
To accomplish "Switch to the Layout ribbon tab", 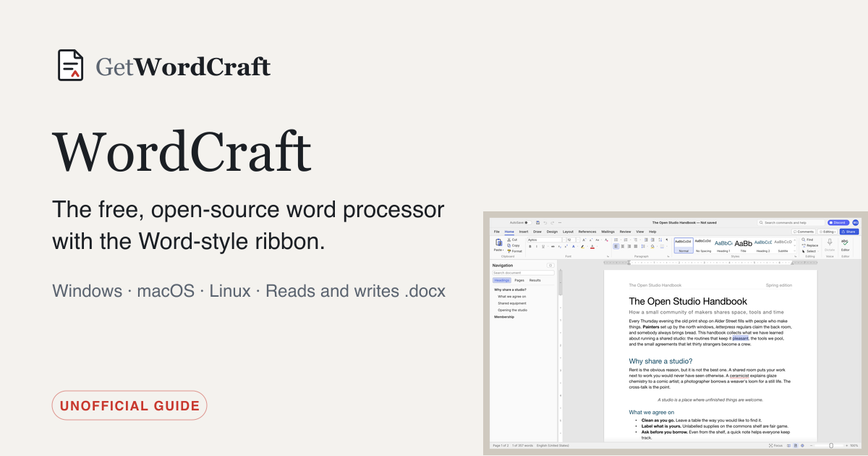I will (x=568, y=232).
